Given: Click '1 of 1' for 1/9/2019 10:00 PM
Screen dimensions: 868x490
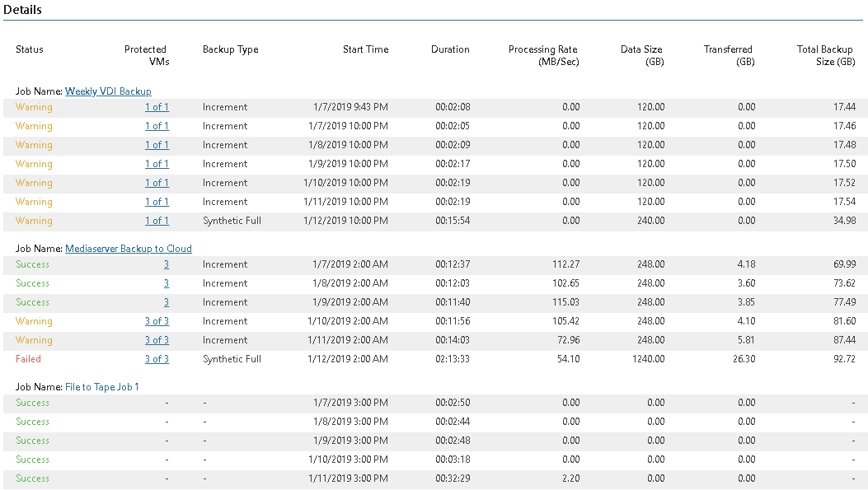Looking at the screenshot, I should click(x=157, y=164).
